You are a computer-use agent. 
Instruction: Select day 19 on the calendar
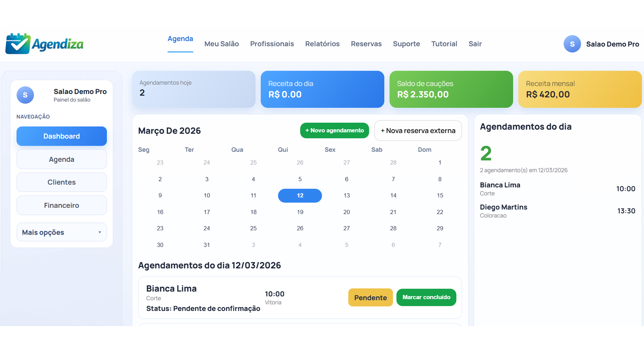click(300, 212)
